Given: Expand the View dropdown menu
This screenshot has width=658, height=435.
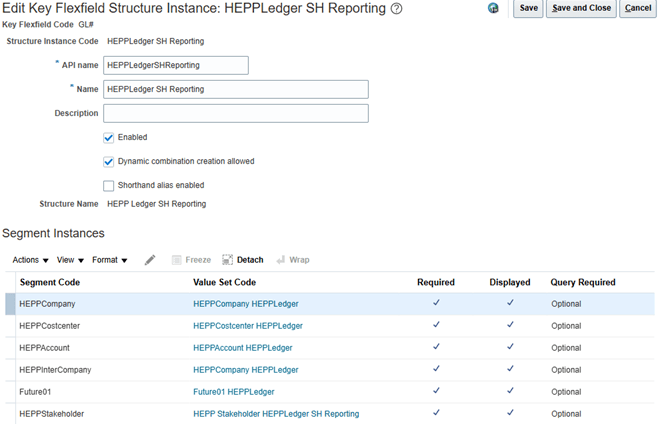Looking at the screenshot, I should pos(70,260).
